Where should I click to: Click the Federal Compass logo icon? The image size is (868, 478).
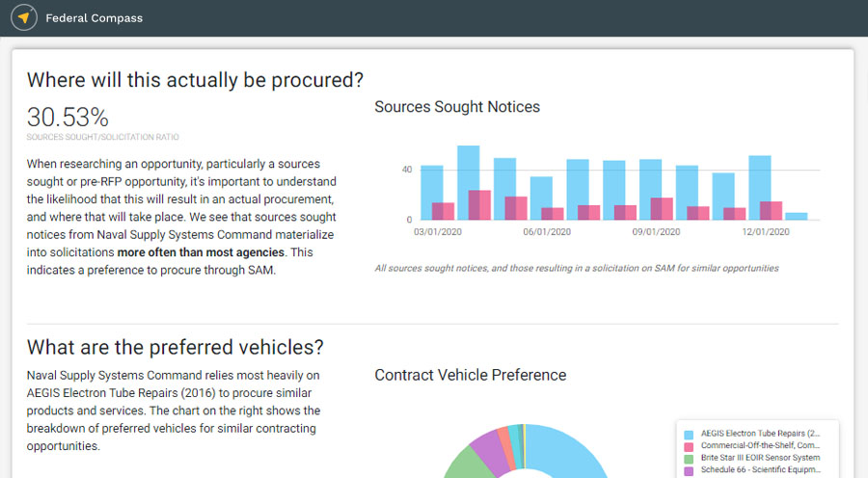24,17
